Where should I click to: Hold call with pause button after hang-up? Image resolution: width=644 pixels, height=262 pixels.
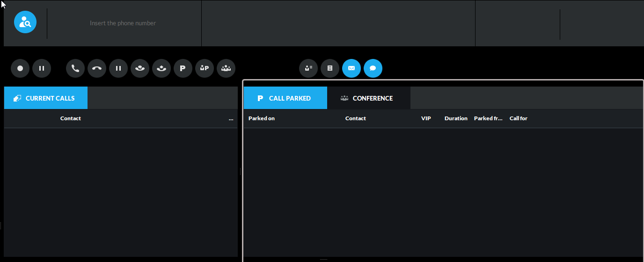click(x=118, y=68)
